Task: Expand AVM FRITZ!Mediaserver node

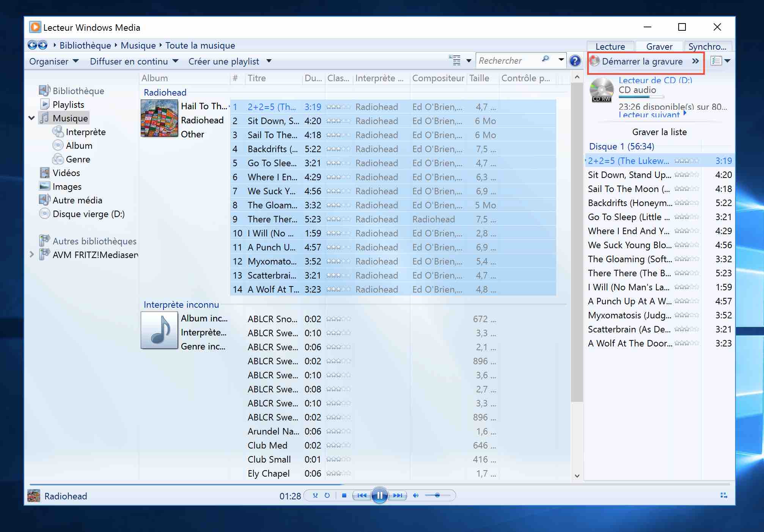Action: coord(31,254)
